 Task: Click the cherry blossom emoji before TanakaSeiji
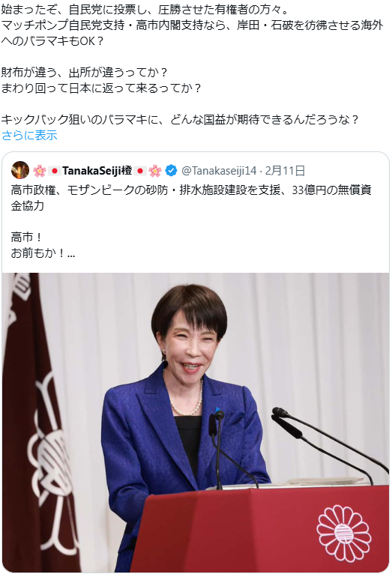point(40,171)
